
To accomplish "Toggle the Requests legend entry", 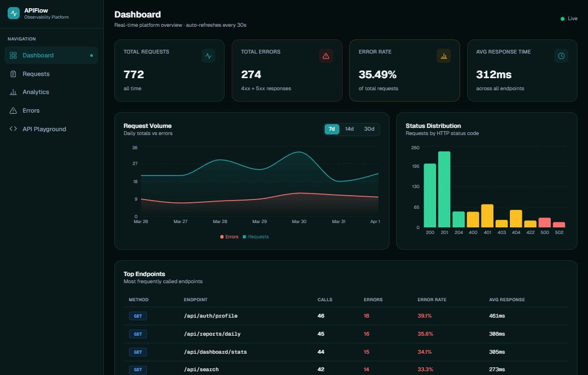I will coord(256,237).
